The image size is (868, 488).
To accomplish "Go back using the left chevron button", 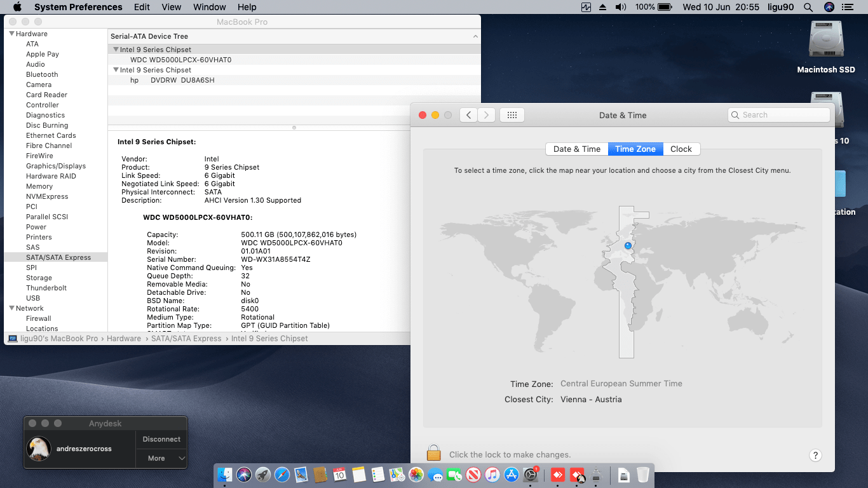I will point(468,115).
